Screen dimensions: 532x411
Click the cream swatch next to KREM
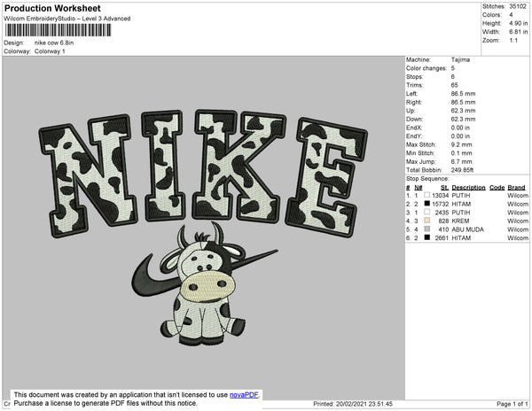pos(426,221)
